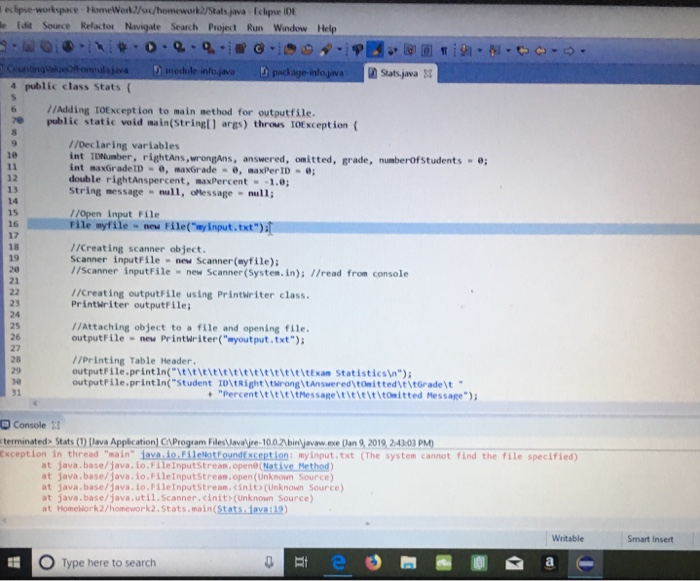Click the External Tools run icon
This screenshot has height=581, width=700.
tap(208, 47)
